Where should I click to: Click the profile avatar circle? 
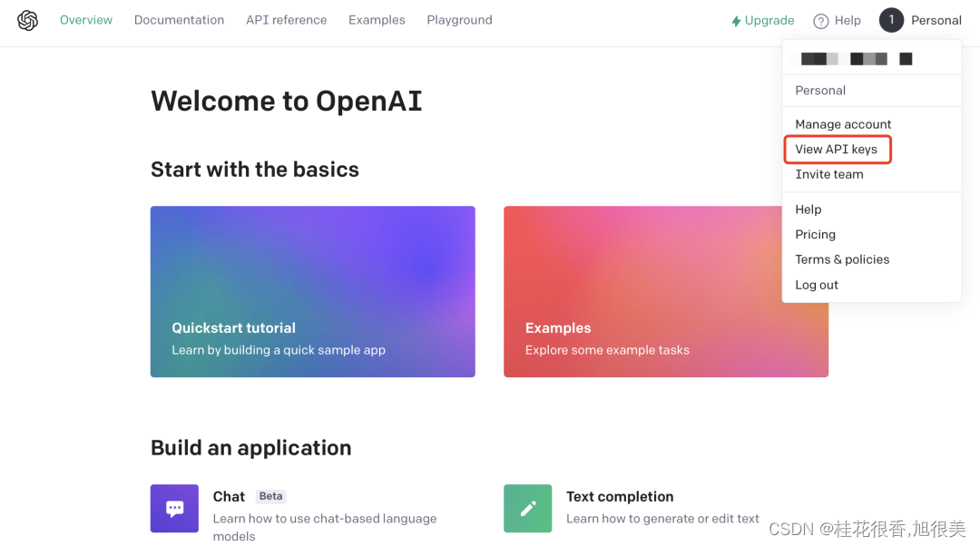pos(891,20)
